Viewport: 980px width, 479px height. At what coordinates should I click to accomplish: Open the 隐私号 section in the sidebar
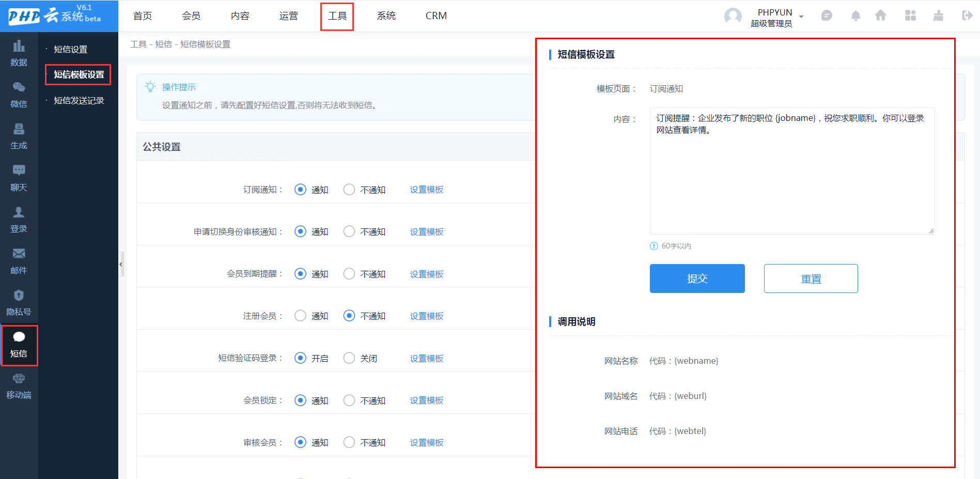(x=19, y=303)
